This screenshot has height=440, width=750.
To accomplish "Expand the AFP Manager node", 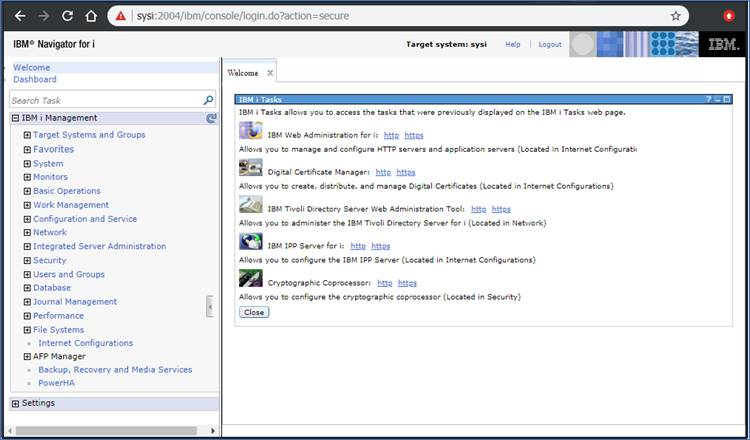I will point(27,356).
